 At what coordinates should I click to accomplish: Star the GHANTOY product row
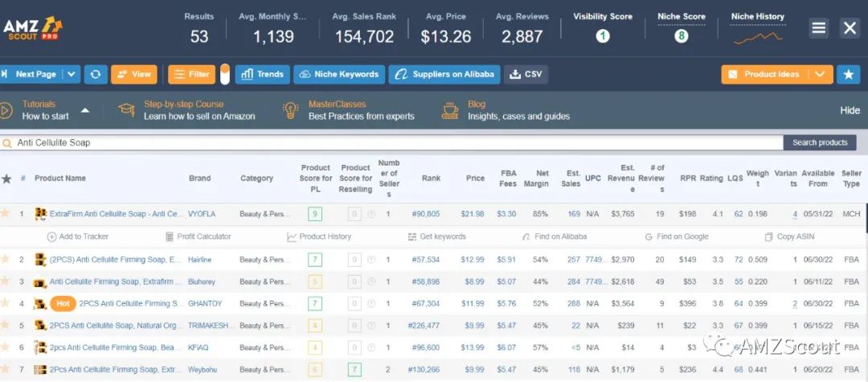[x=5, y=303]
